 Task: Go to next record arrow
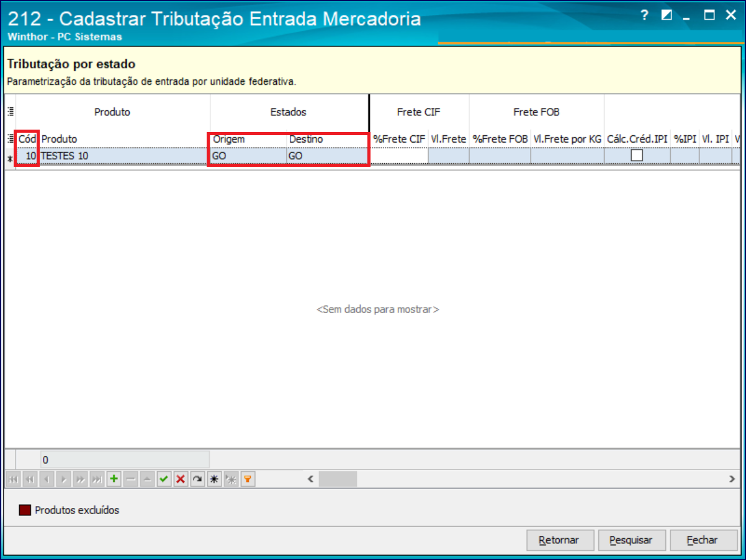tap(63, 479)
